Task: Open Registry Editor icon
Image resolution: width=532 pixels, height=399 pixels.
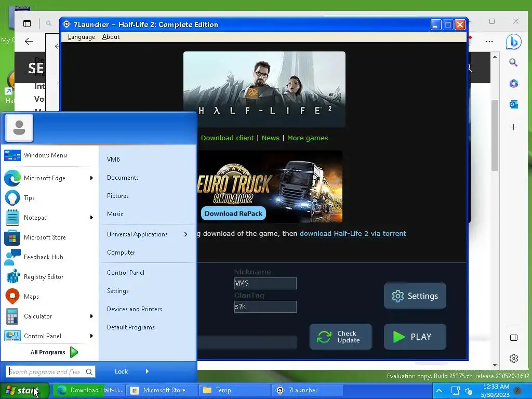Action: 12,277
